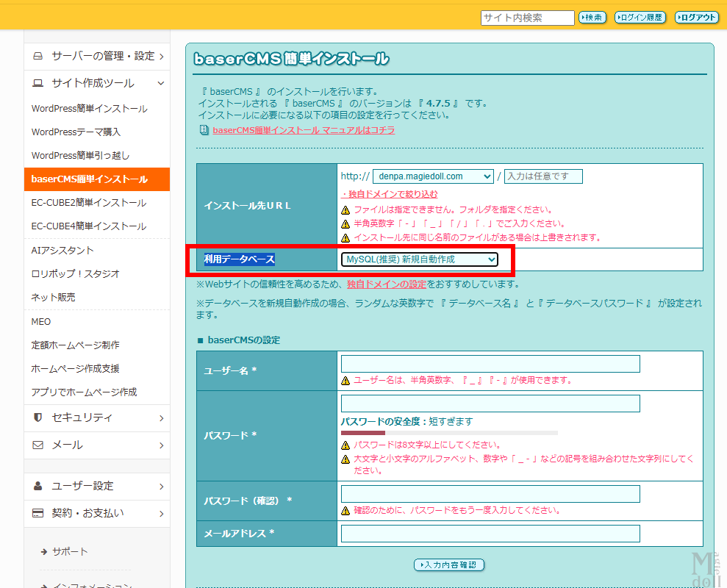Open WordPress簡単インストール in the sidebar
The image size is (727, 588).
click(x=89, y=109)
